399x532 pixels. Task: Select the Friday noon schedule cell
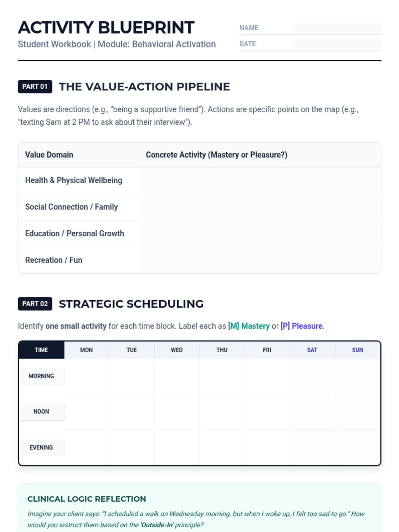coord(267,412)
